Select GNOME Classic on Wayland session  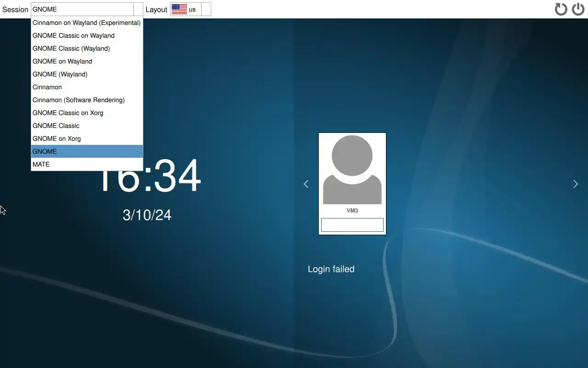87,35
